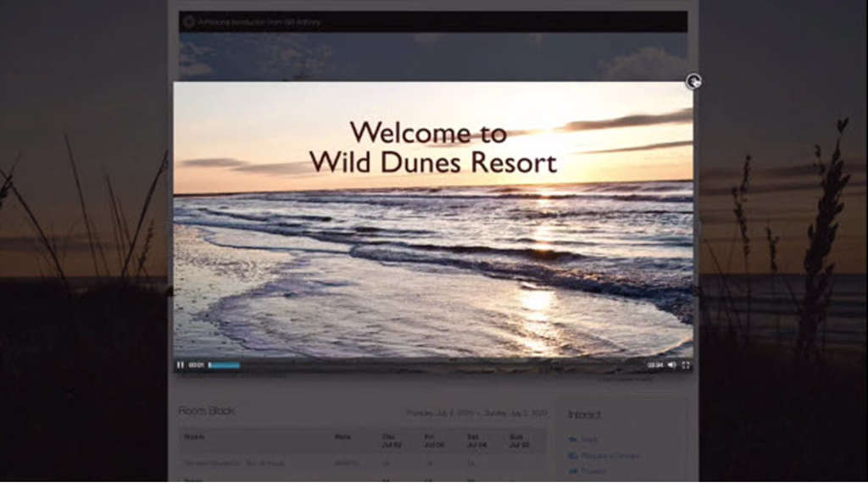Click the icon beside the first Interact link
Screen dimensions: 868x483
[573, 440]
